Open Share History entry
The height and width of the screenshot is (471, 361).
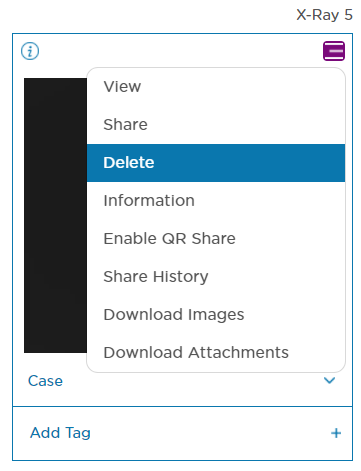(x=216, y=277)
